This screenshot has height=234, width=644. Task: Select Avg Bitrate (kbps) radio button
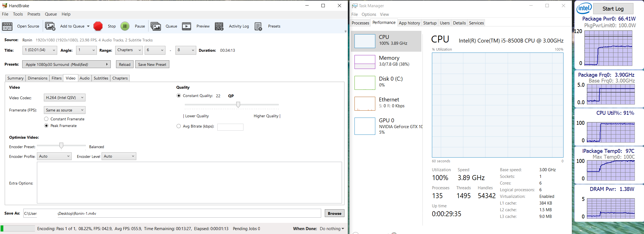tap(179, 126)
